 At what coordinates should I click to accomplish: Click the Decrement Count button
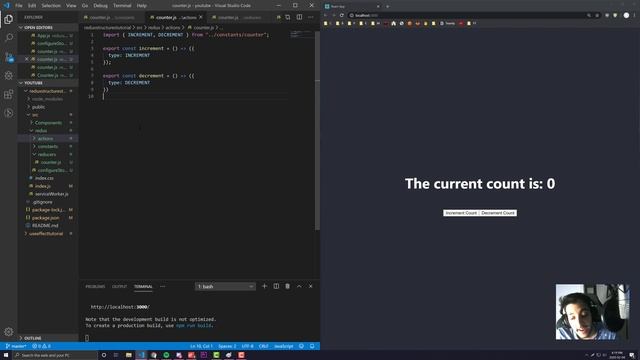coord(498,213)
